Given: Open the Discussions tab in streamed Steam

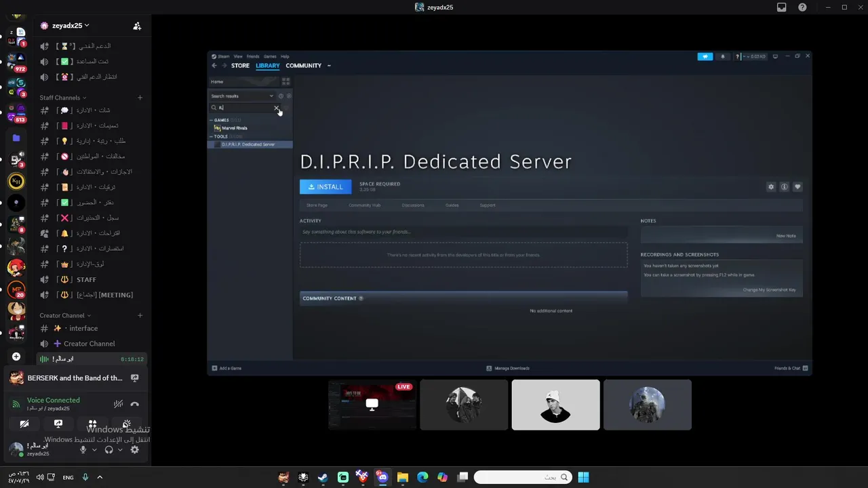Looking at the screenshot, I should pos(413,205).
